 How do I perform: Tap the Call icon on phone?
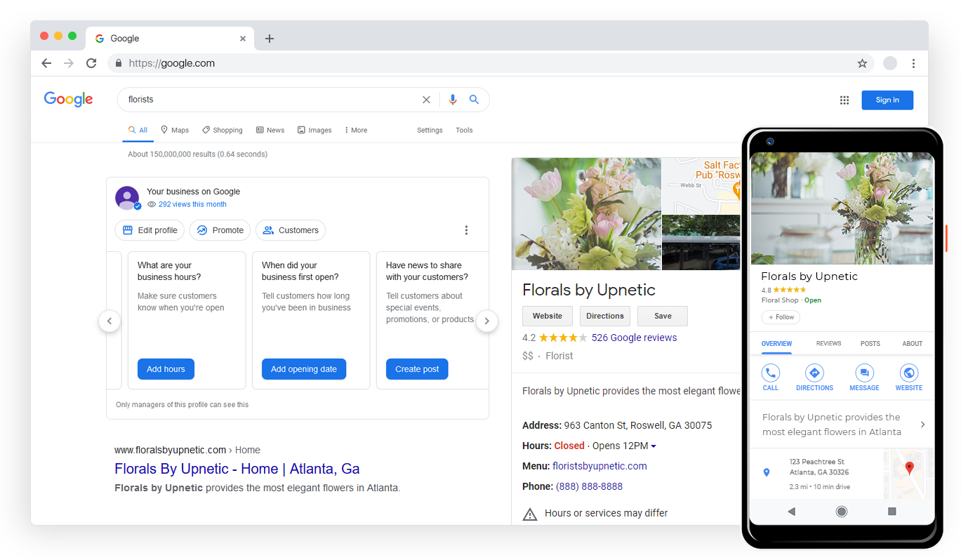point(770,373)
